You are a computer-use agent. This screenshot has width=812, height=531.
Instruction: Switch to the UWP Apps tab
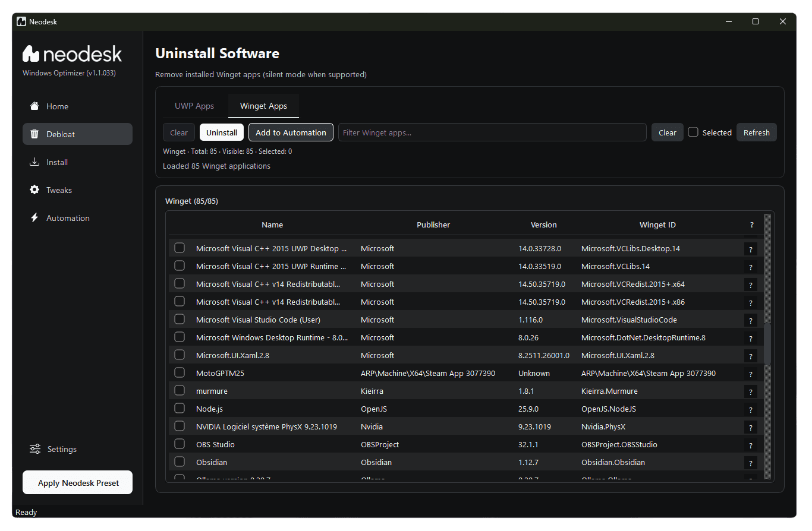194,106
